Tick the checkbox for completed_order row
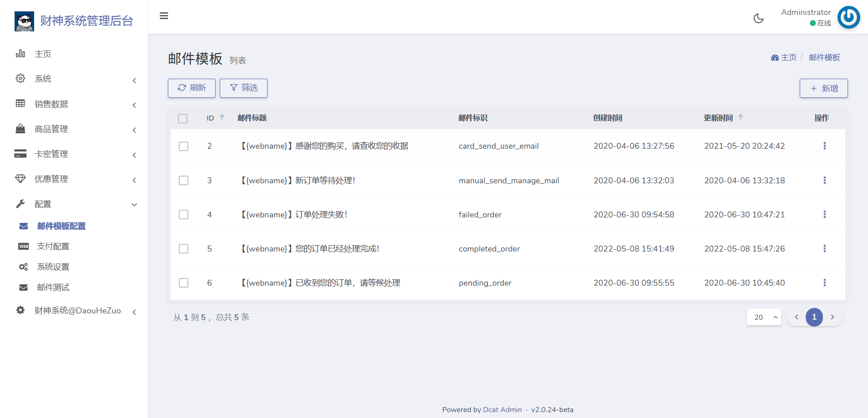Image resolution: width=868 pixels, height=418 pixels. [184, 249]
